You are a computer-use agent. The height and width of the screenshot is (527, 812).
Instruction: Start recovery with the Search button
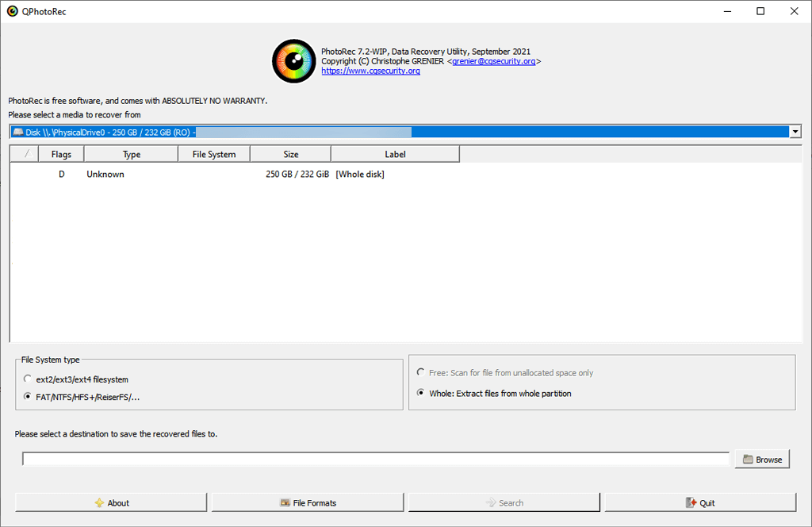click(x=504, y=502)
